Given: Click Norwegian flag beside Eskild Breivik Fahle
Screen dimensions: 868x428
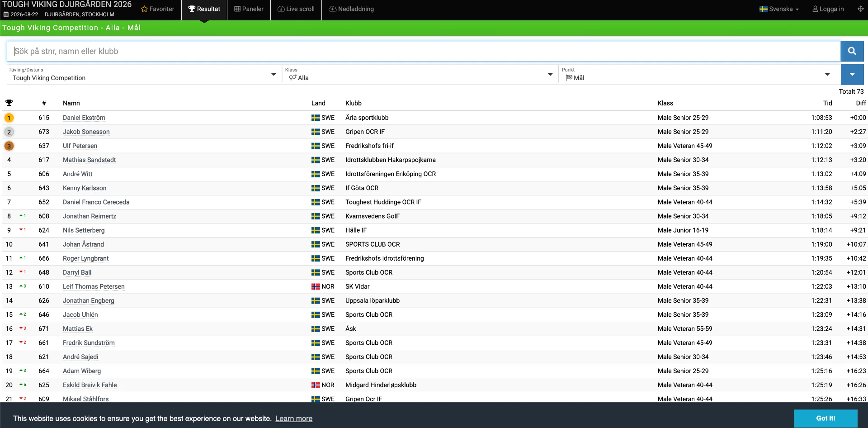Looking at the screenshot, I should (316, 385).
